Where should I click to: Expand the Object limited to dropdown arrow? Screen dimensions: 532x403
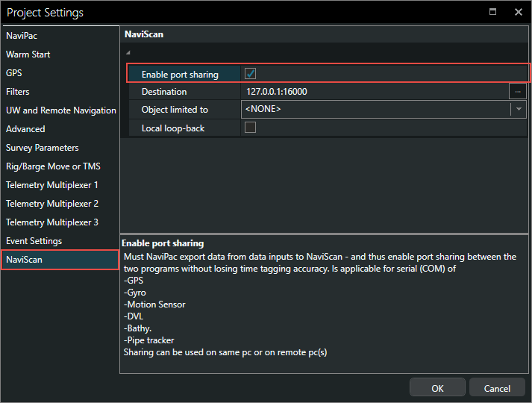click(519, 109)
